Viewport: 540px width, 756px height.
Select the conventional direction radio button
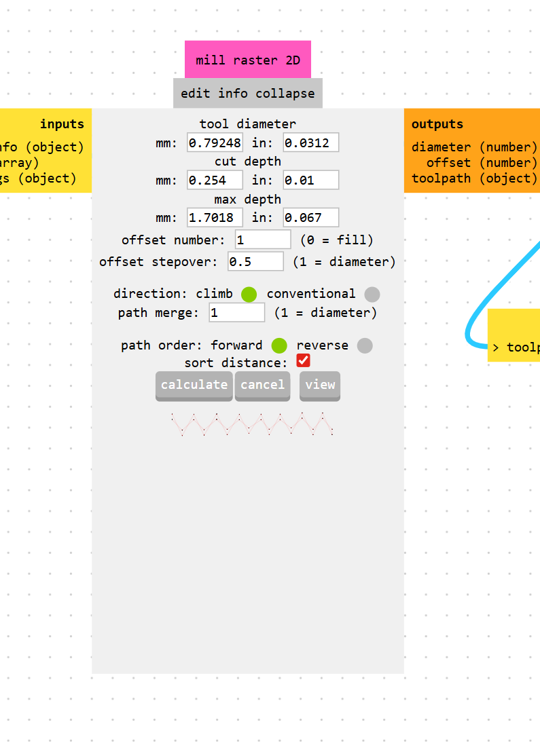[x=372, y=294]
